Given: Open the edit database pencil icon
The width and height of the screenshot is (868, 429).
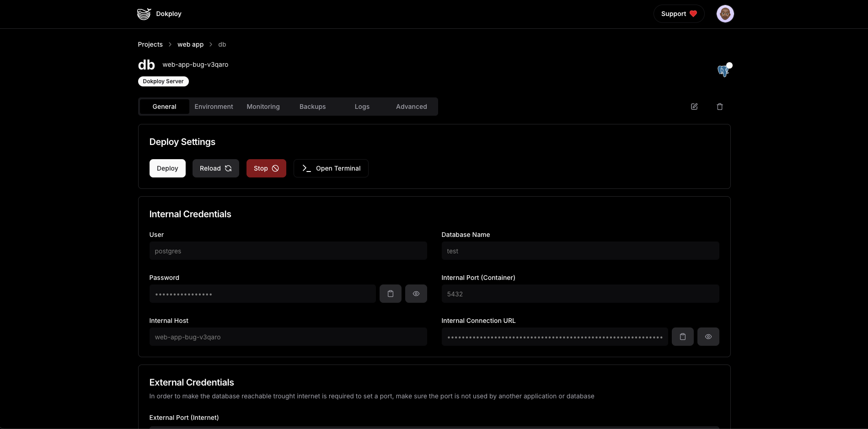Looking at the screenshot, I should pos(694,107).
